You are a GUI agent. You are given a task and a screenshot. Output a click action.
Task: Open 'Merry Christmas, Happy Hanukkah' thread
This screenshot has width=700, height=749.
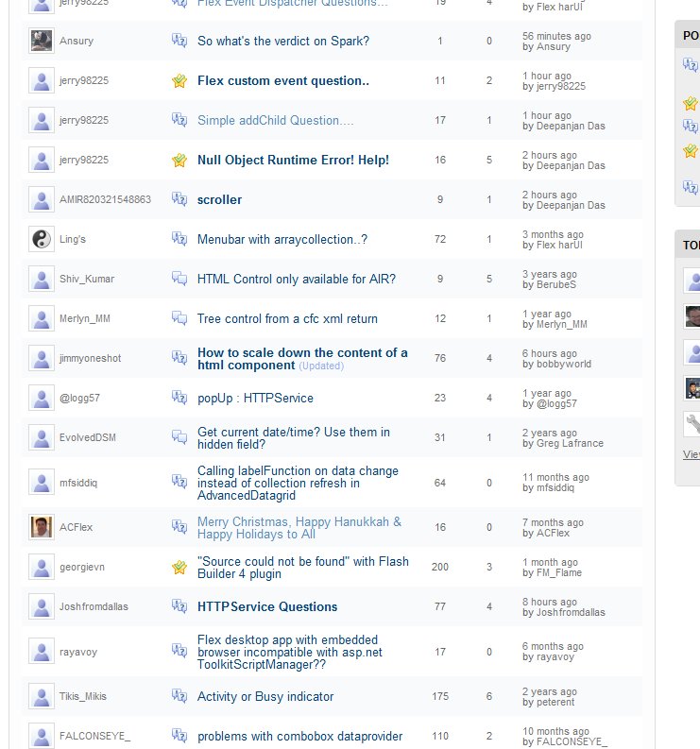click(x=299, y=528)
